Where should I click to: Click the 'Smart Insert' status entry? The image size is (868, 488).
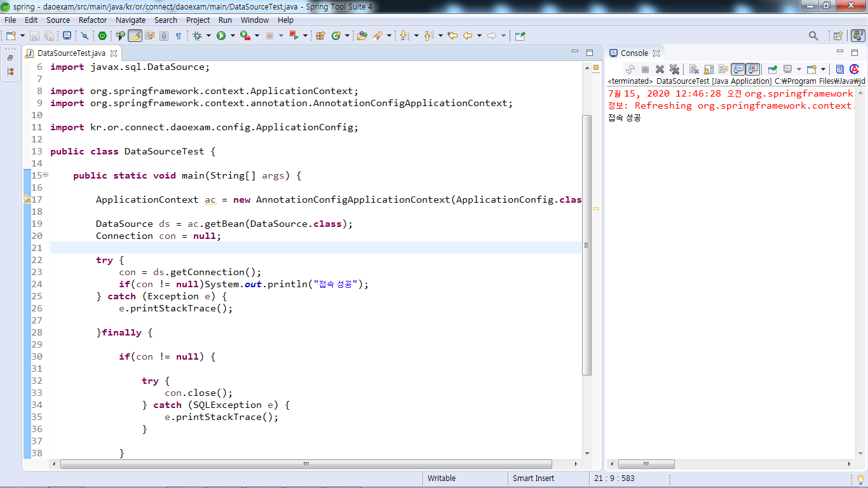[533, 478]
